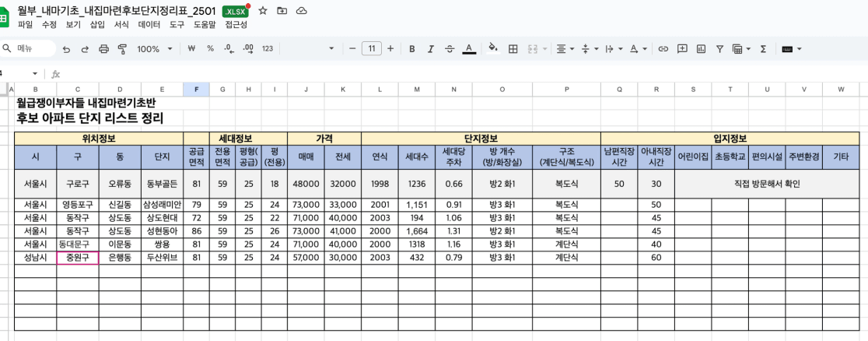Expand the input tools dropdown arrow
Screen dimensions: 868x341
pos(800,49)
